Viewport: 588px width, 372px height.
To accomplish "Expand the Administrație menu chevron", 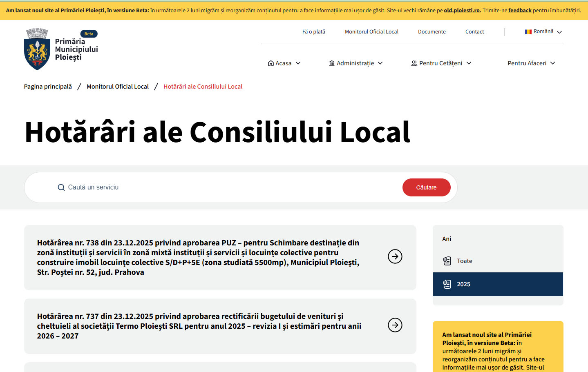I will pyautogui.click(x=380, y=63).
